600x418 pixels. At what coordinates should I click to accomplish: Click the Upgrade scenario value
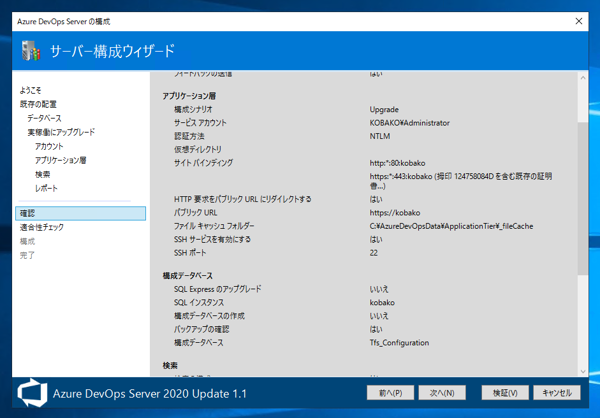[x=384, y=109]
